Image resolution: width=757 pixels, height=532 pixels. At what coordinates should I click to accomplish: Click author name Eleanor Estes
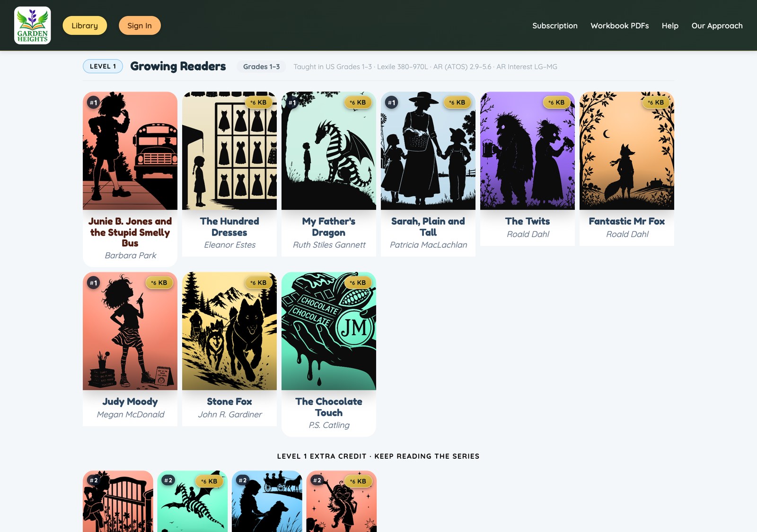click(230, 245)
